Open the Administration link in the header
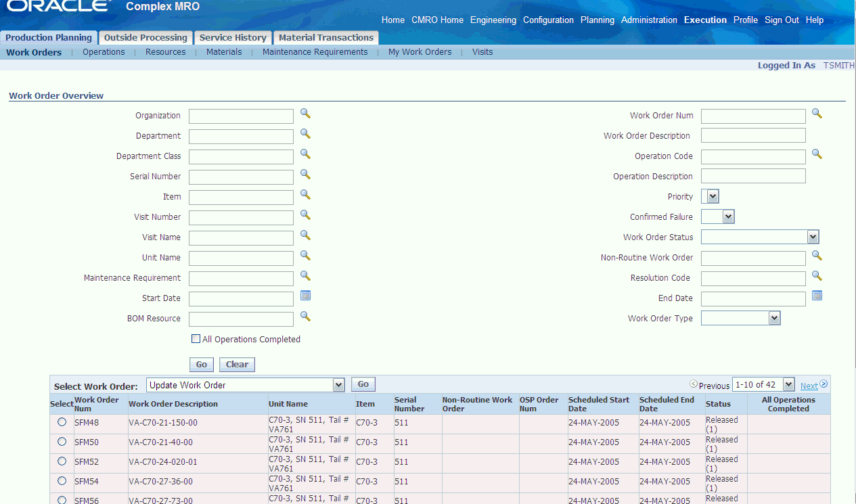Screen dimensions: 856x504 (x=649, y=20)
